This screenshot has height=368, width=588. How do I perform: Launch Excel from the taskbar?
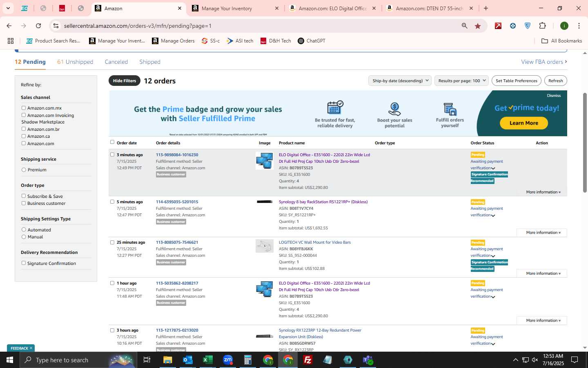(207, 360)
